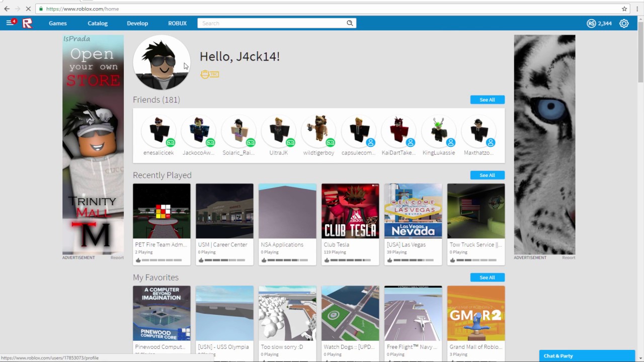Bookmark this page with the star
This screenshot has width=644, height=362.
pos(624,9)
